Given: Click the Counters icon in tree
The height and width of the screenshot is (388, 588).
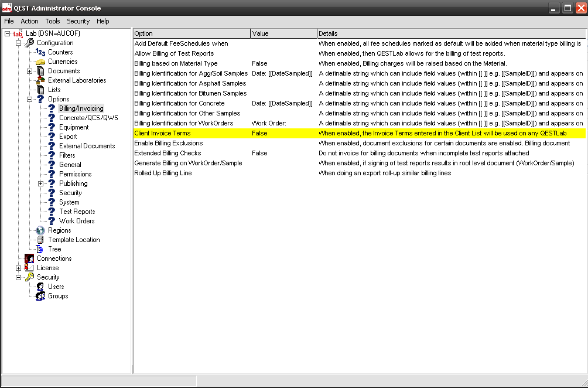Looking at the screenshot, I should pos(40,52).
